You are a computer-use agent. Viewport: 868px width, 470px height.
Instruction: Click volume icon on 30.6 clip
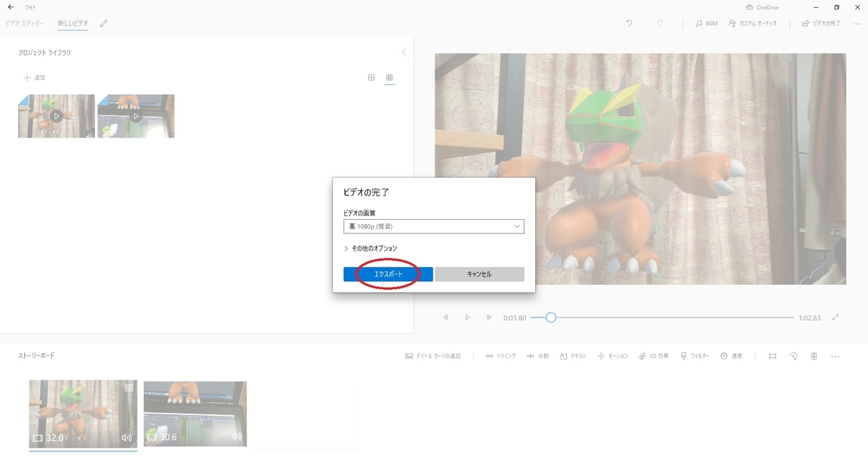[x=237, y=437]
